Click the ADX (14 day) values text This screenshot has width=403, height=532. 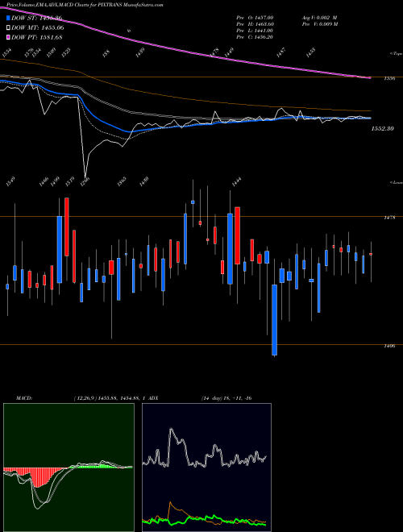pyautogui.click(x=226, y=398)
